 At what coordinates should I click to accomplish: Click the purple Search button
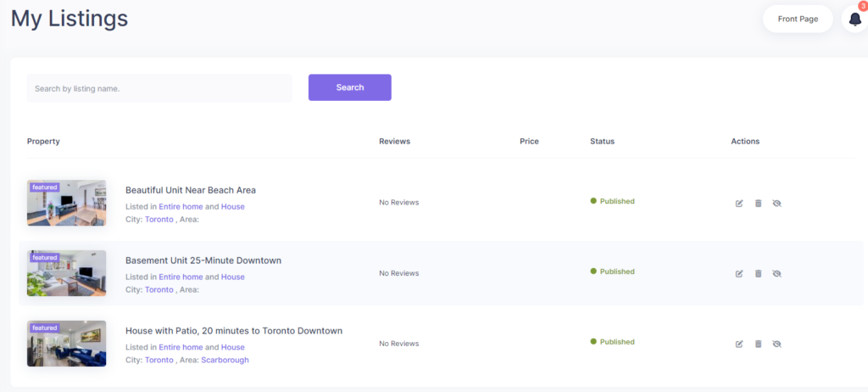[350, 87]
